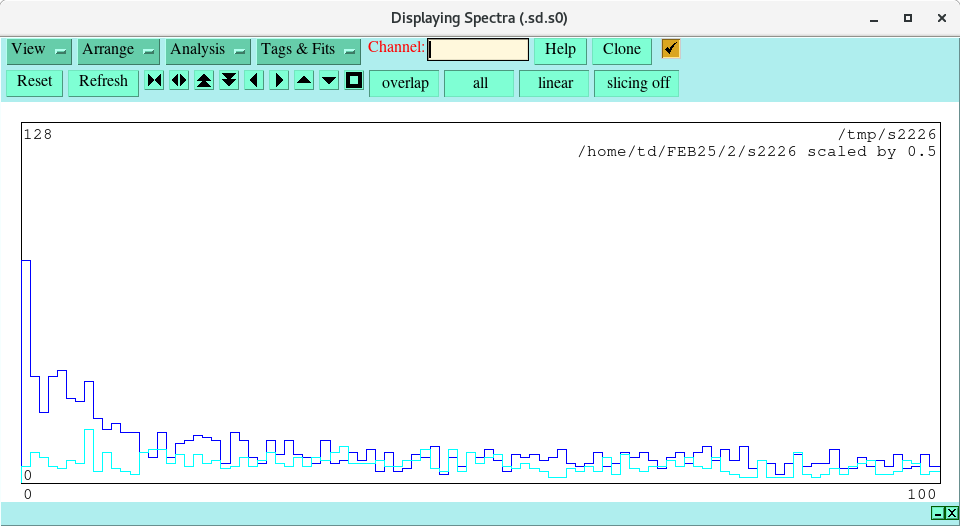This screenshot has width=960, height=526.
Task: Open the Analysis dropdown menu
Action: tap(208, 50)
